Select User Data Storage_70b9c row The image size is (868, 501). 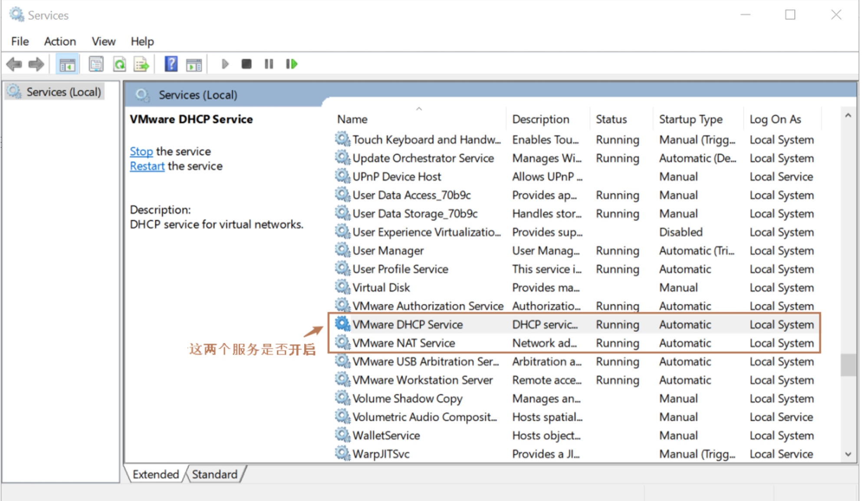point(575,214)
